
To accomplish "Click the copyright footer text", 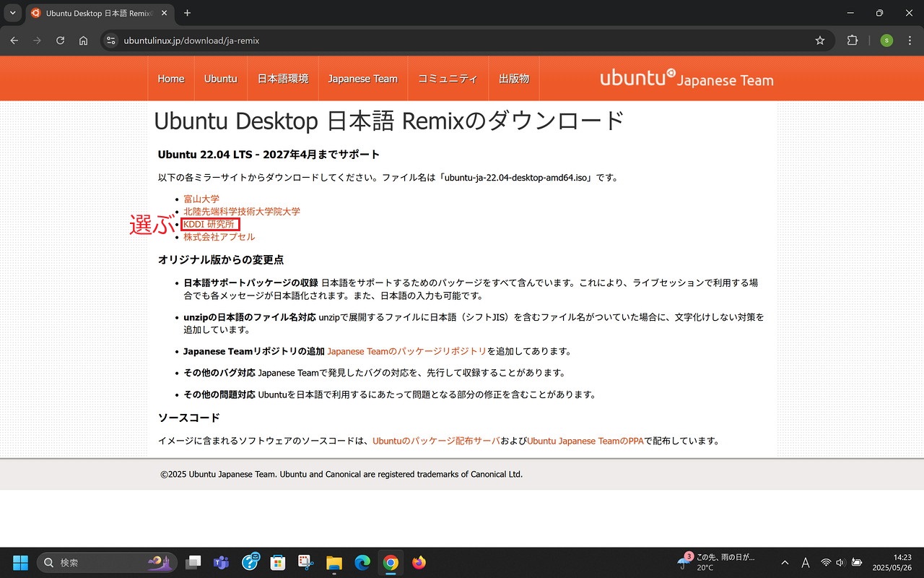I will (341, 475).
